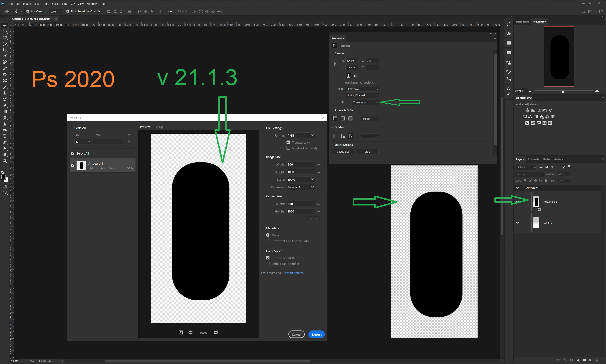606x364 pixels.
Task: Uncheck Transparency checkbox in File Settings
Action: coord(288,142)
